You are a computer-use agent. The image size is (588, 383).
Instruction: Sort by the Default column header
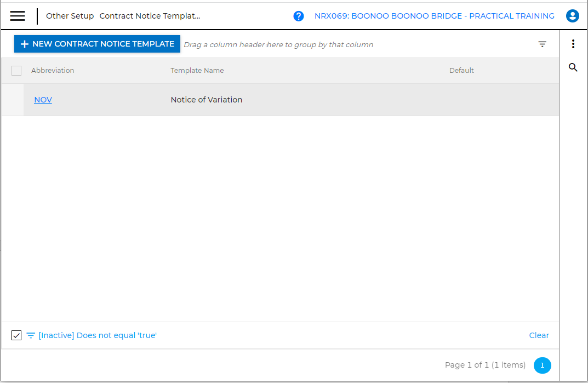461,71
